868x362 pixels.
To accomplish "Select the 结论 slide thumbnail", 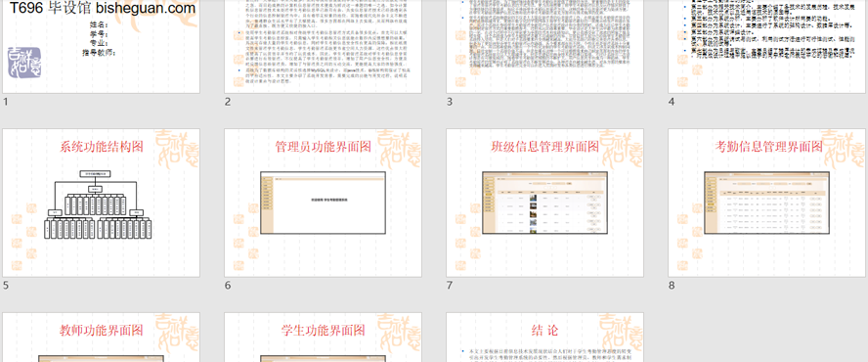I will point(545,338).
